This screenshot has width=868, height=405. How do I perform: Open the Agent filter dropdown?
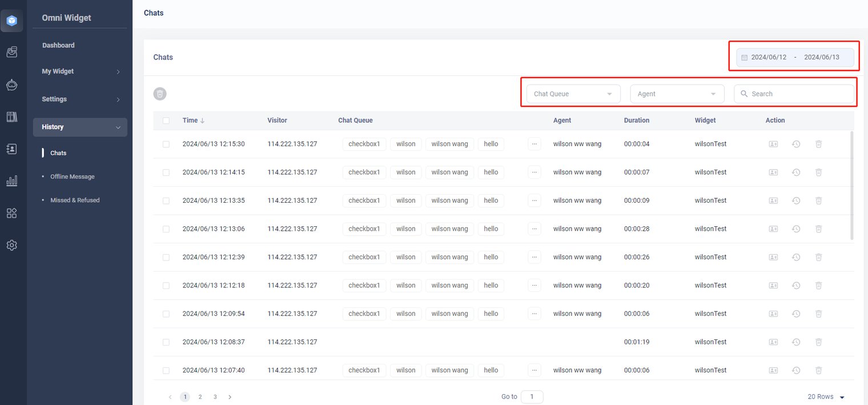coord(677,94)
